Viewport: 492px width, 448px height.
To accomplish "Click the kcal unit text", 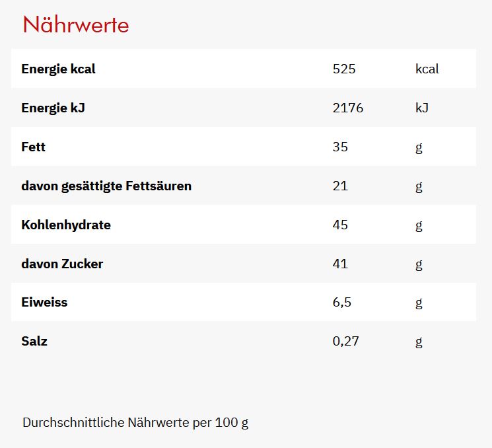I will point(427,69).
